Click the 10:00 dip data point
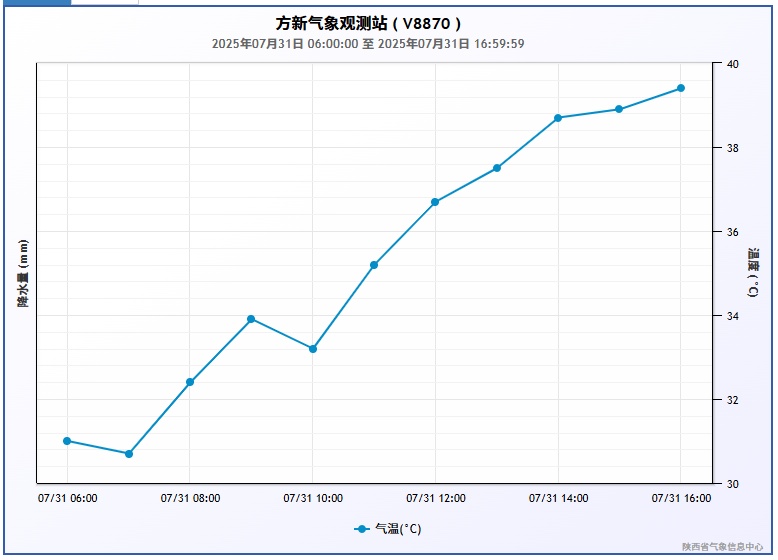 (x=313, y=349)
